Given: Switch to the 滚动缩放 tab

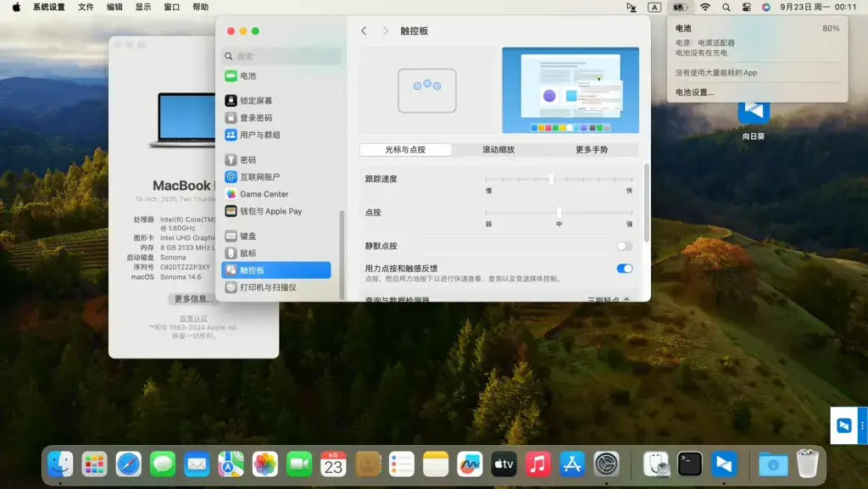Looking at the screenshot, I should (x=498, y=149).
